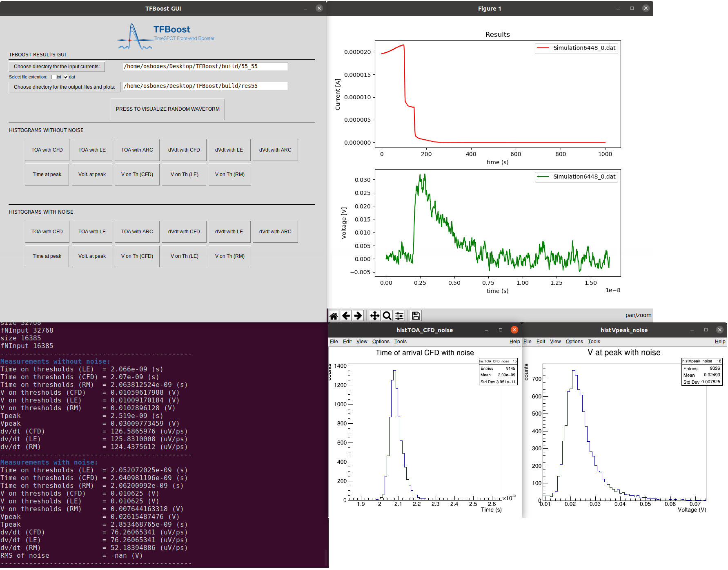The height and width of the screenshot is (570, 728).
Task: Click the 'V at peak with noise' histogram title
Action: [624, 352]
